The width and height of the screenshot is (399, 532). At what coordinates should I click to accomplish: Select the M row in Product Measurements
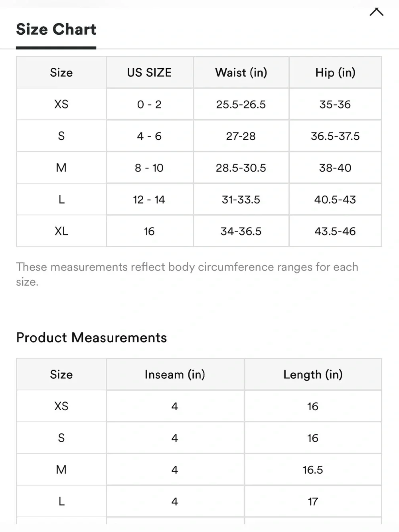point(199,470)
